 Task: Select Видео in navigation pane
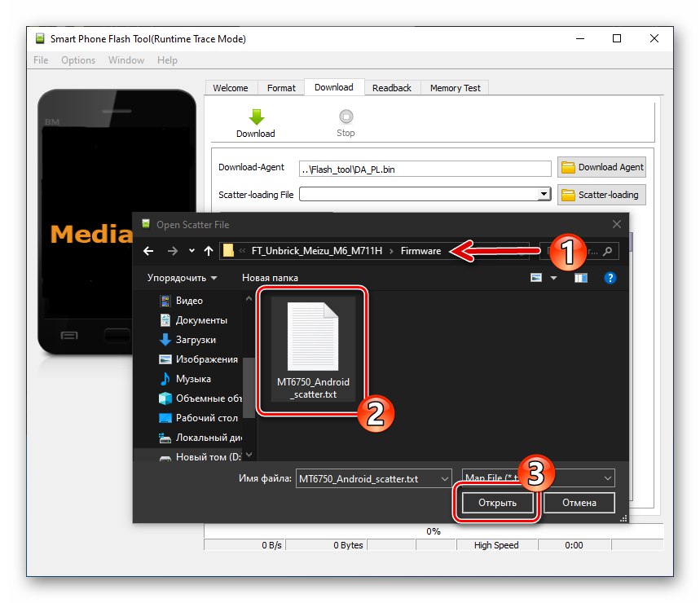coord(189,301)
